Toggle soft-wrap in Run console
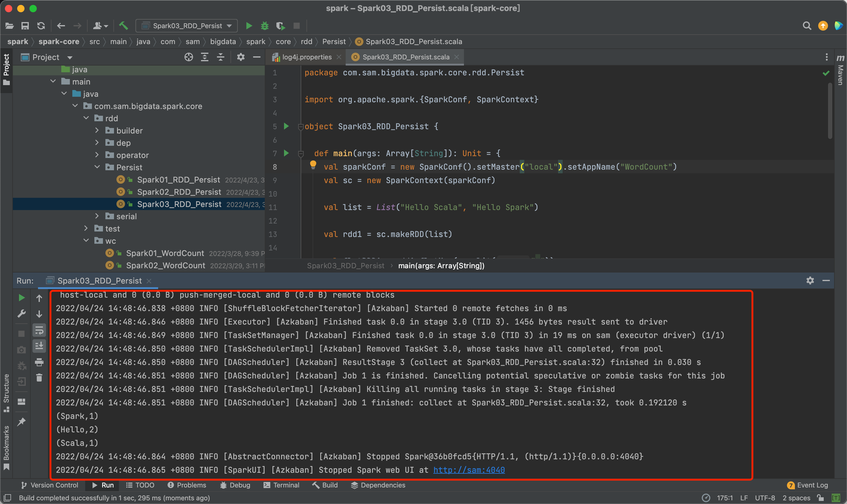This screenshot has height=504, width=847. coord(39,330)
